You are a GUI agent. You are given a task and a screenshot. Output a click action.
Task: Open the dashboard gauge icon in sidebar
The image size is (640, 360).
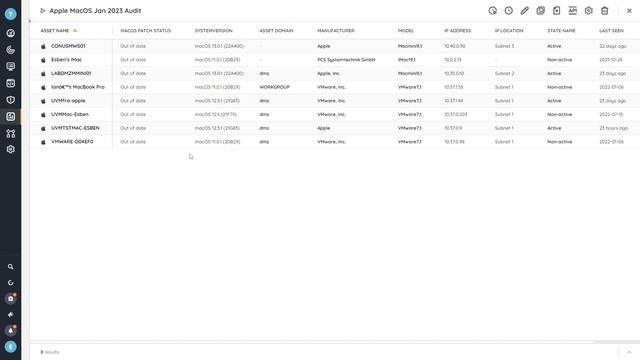pyautogui.click(x=11, y=33)
